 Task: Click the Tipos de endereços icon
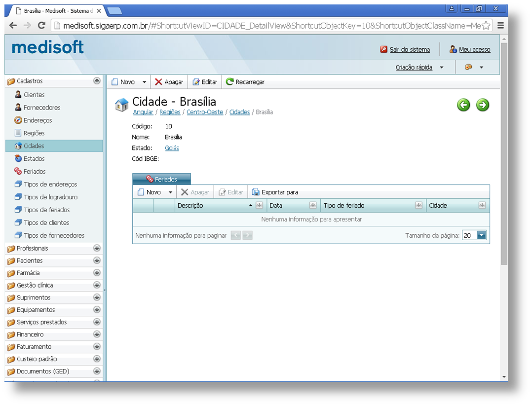pos(18,184)
